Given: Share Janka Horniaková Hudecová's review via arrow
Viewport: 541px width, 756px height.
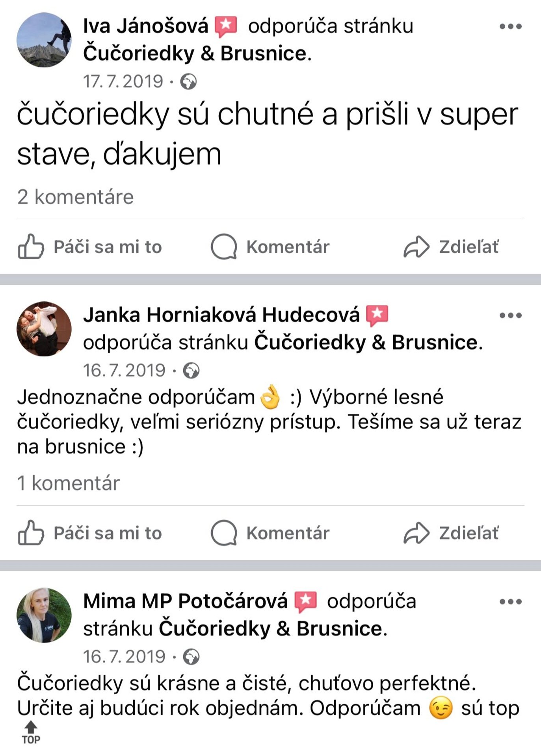Looking at the screenshot, I should (416, 533).
